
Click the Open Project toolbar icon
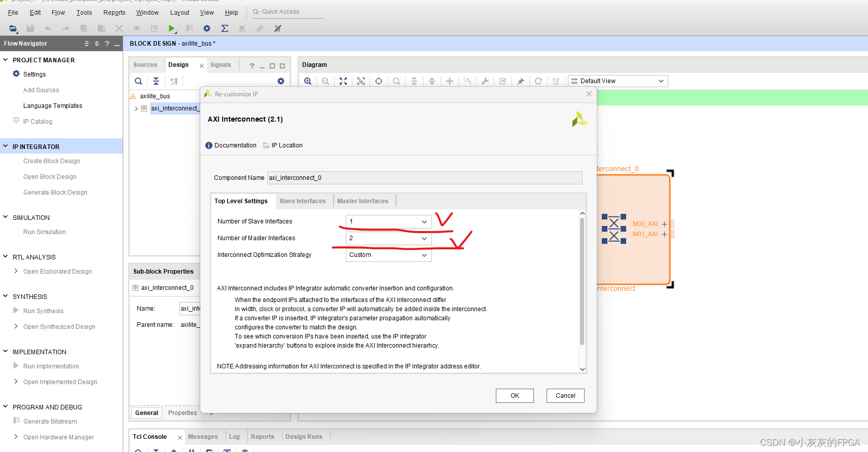pos(13,28)
